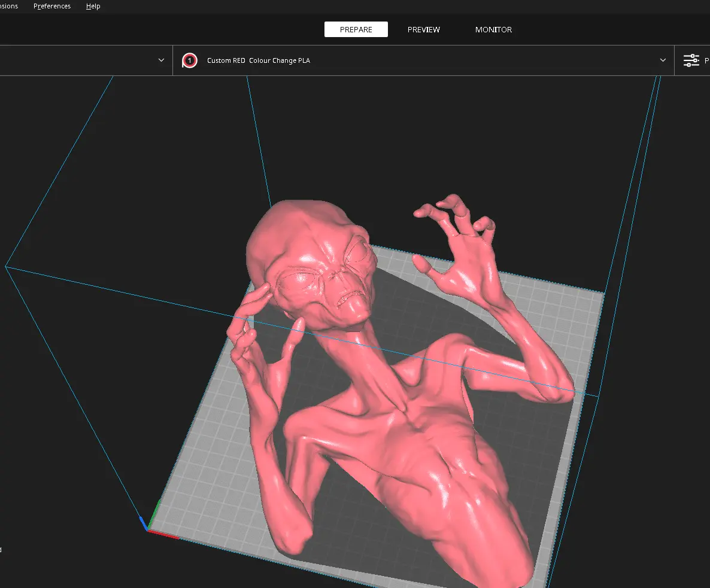The height and width of the screenshot is (588, 710).
Task: Open Custom RED Colour Change PLA selector
Action: 258,60
